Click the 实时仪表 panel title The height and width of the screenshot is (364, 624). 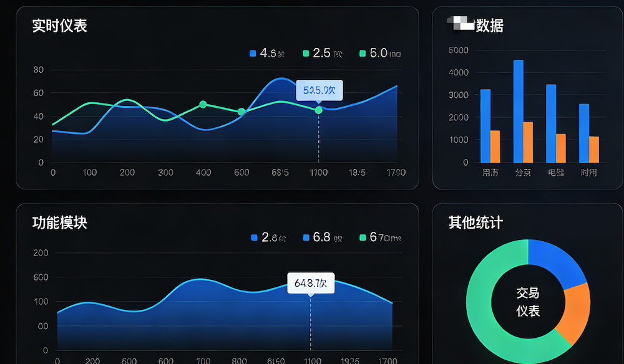tap(60, 26)
